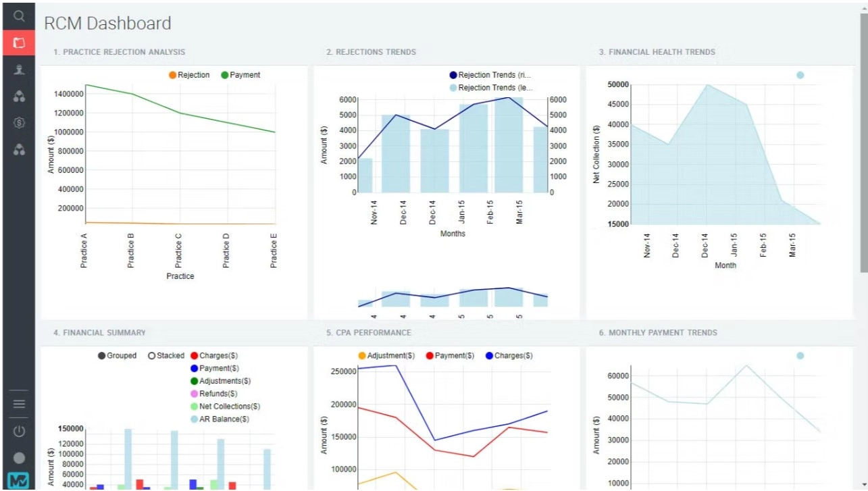Select the lower group icon in the sidebar
This screenshot has width=868, height=491.
20,149
